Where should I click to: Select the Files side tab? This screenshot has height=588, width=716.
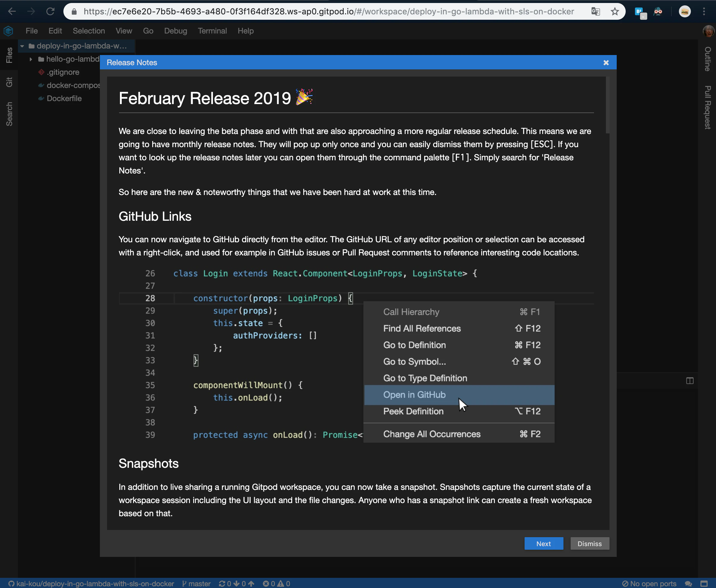pos(9,55)
